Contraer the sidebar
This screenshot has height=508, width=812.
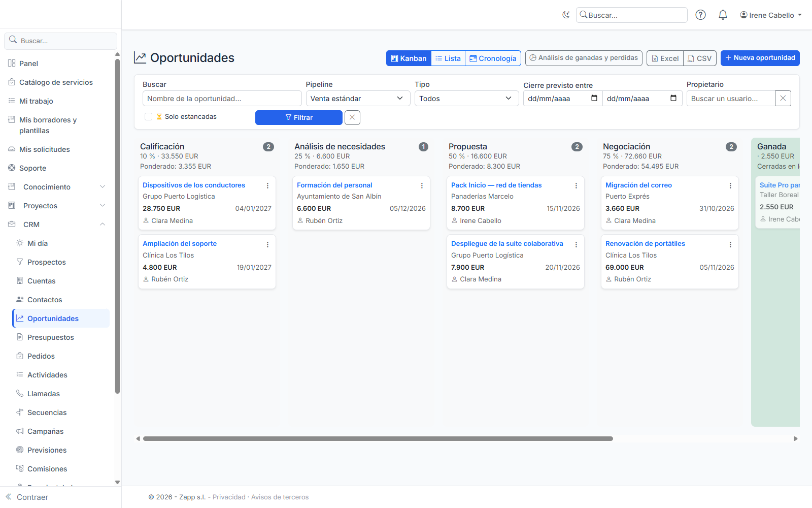click(x=27, y=497)
